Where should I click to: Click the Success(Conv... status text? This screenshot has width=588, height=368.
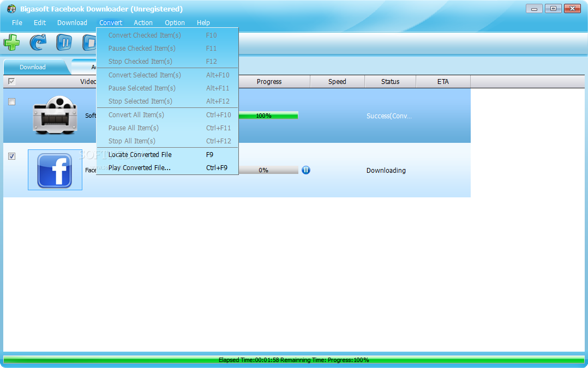click(389, 116)
